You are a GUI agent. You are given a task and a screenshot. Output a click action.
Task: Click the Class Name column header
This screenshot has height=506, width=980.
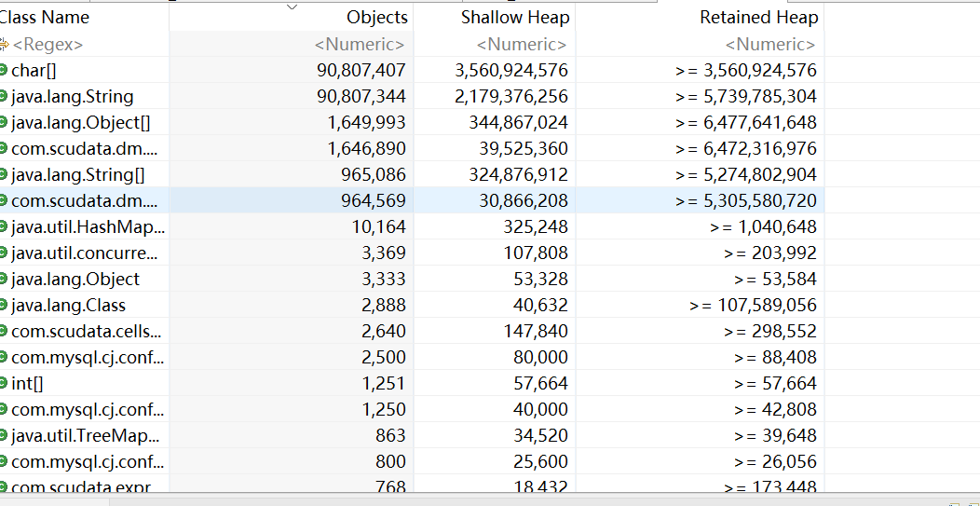pos(47,18)
